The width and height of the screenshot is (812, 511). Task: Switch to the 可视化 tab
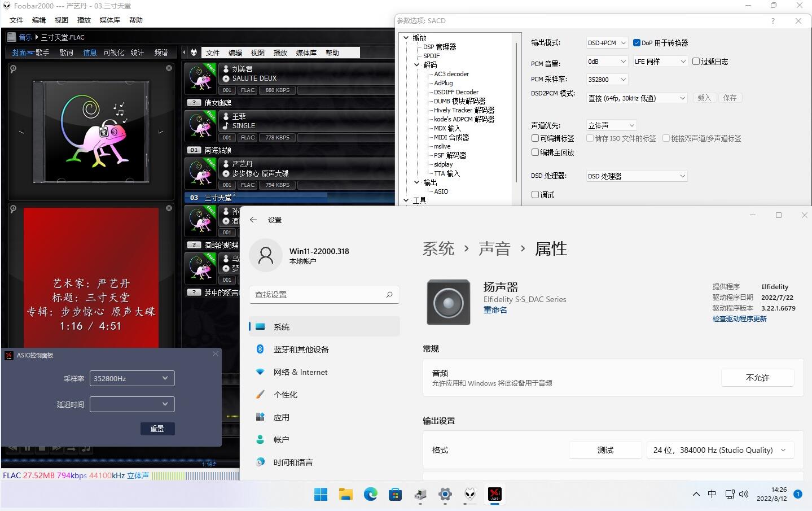tap(113, 52)
